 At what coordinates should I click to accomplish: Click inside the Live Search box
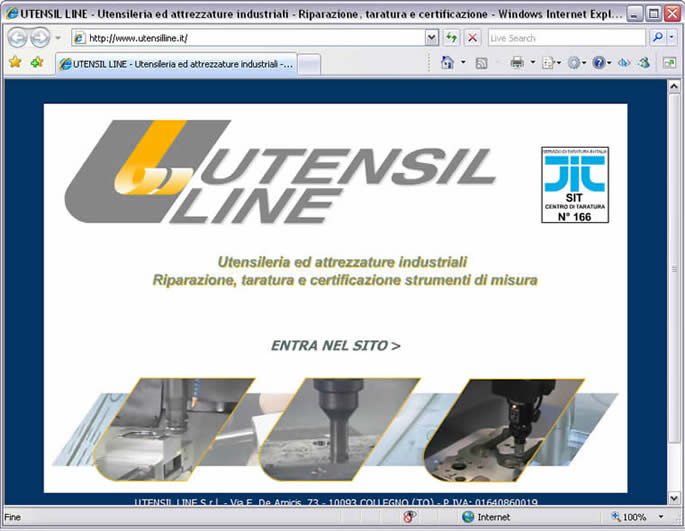click(565, 38)
